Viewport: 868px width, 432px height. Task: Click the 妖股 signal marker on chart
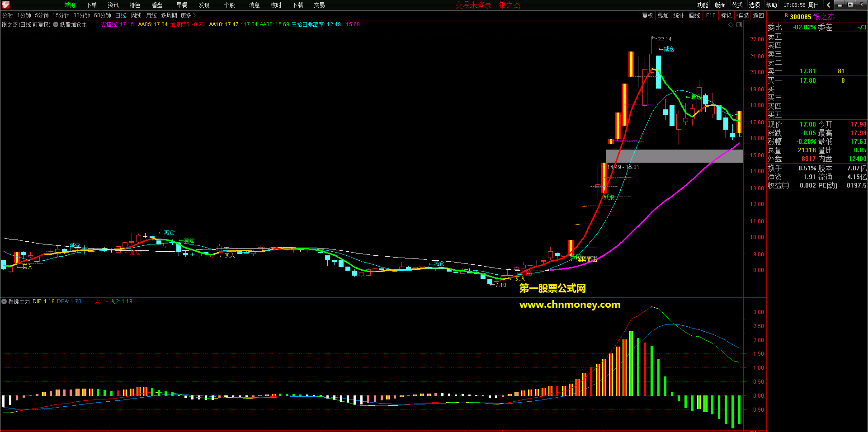click(x=609, y=197)
